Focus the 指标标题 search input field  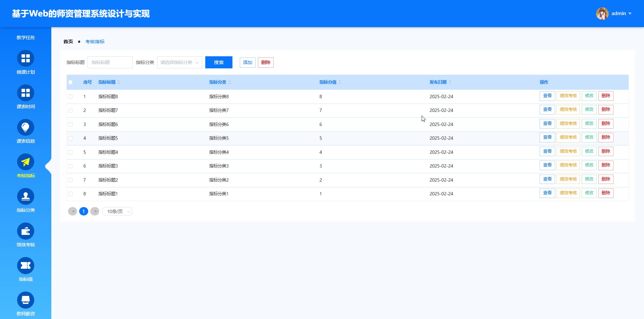[110, 62]
